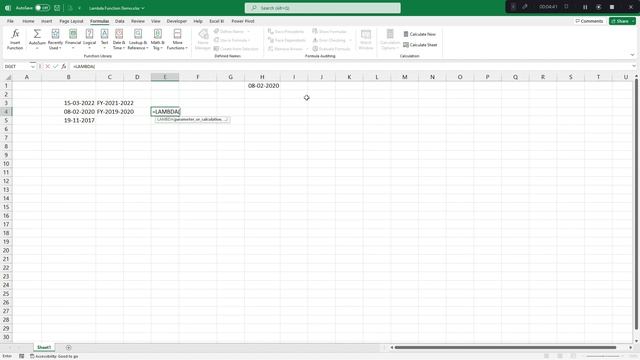This screenshot has height=360, width=640.
Task: Add a new sheet with the plus icon
Action: (x=69, y=347)
